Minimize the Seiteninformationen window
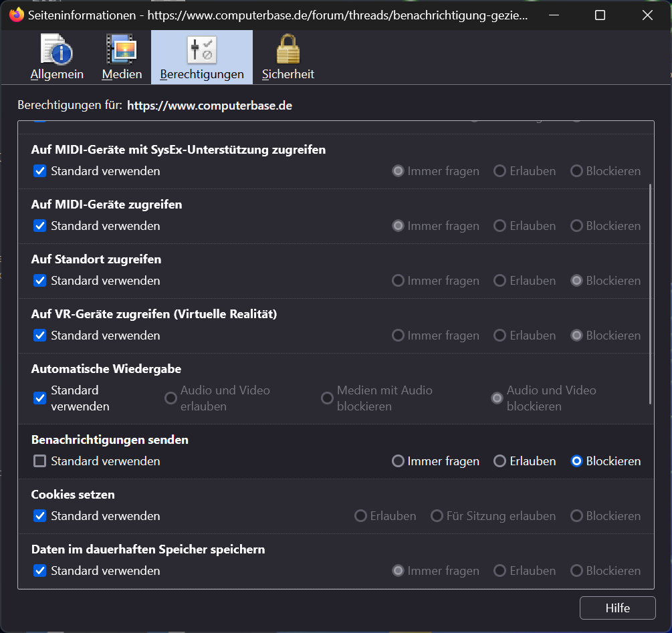Viewport: 672px width, 633px height. (x=554, y=15)
